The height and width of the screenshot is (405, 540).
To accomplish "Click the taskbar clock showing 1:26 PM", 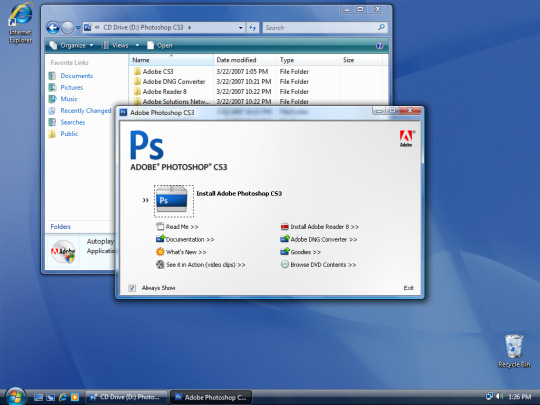I will coord(520,397).
